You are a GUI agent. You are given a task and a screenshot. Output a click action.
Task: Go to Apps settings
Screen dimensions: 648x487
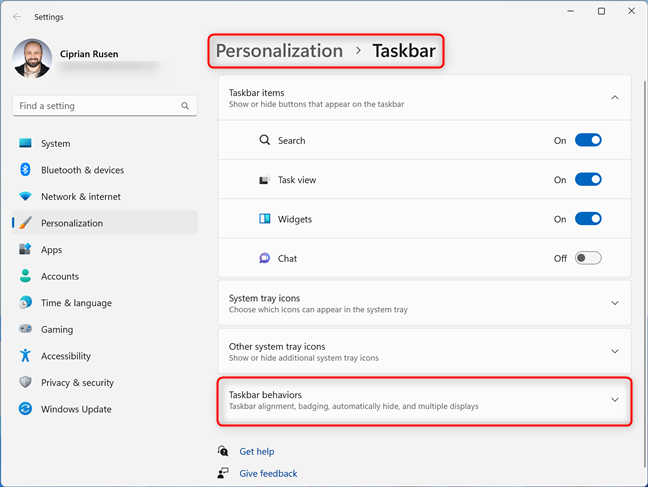pos(105,249)
